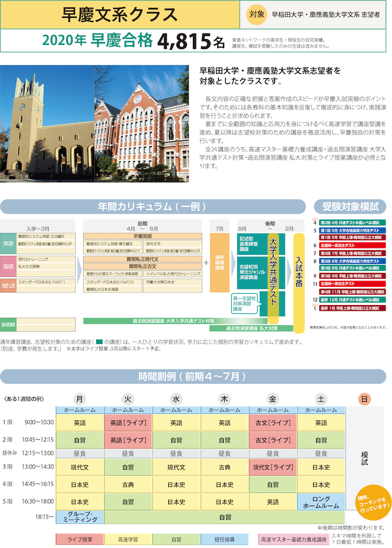
Task: Click the orange コーチング circle badge
Action: [x=373, y=503]
